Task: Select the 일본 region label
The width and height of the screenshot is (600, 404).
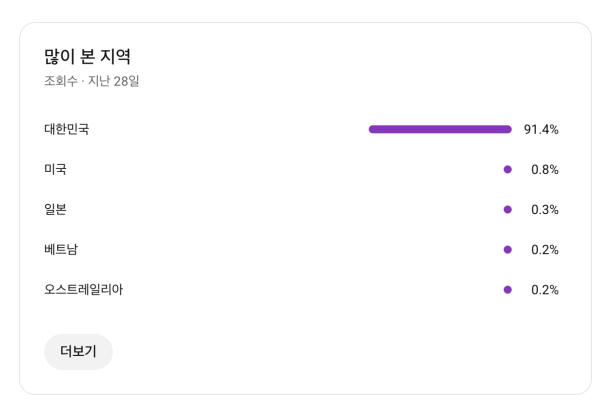Action: [56, 209]
